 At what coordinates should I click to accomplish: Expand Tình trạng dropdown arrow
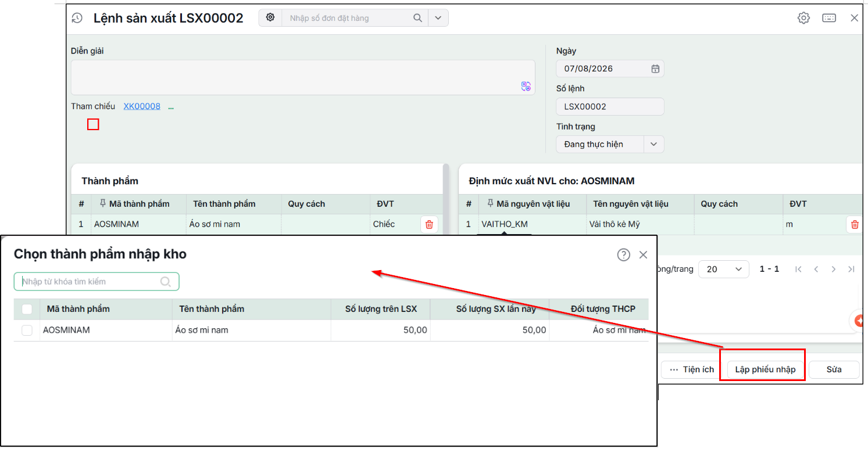coord(653,144)
